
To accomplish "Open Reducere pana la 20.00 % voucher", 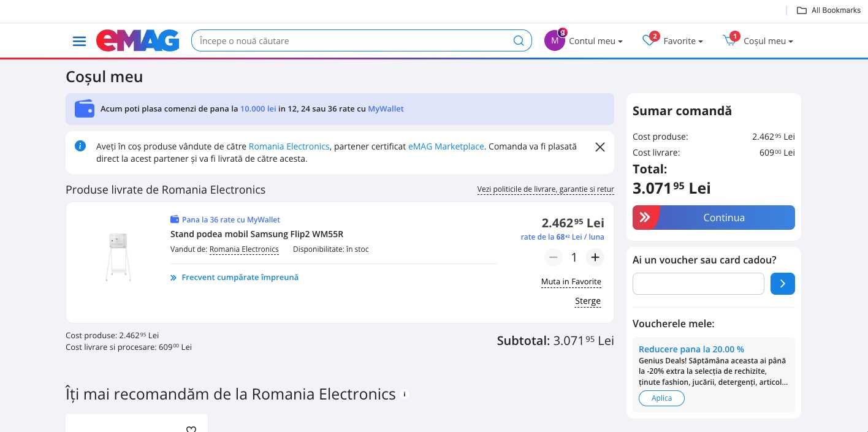I will click(x=691, y=349).
